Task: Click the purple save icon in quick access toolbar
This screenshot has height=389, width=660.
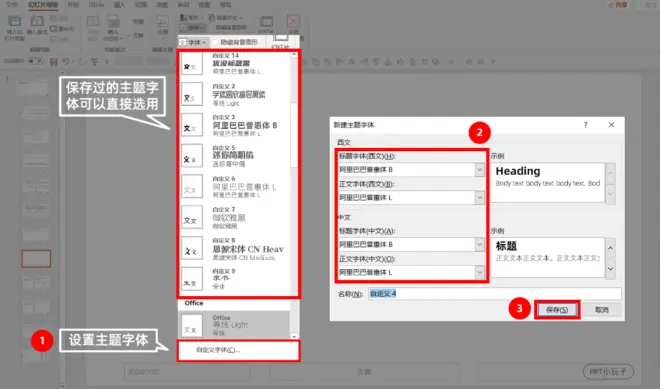Action: click(53, 62)
